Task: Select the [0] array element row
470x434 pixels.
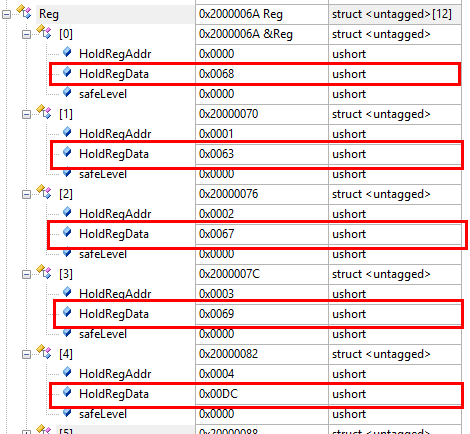Action: 66,34
